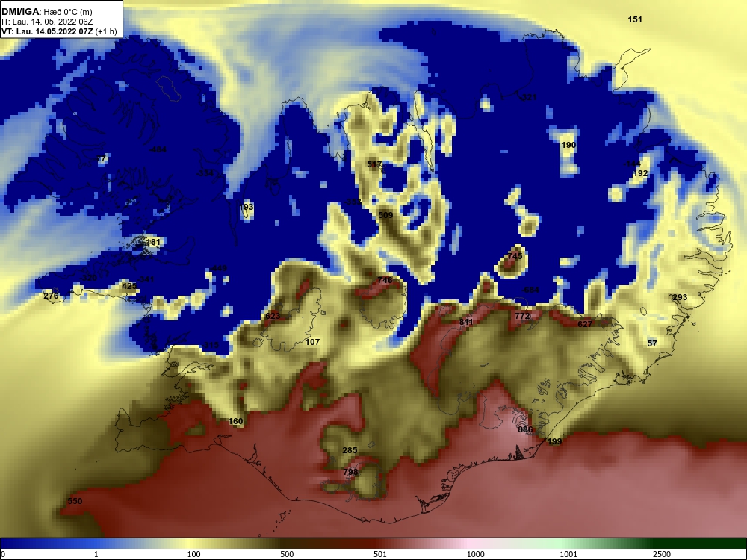
Task: Click the map value '-684'
Action: point(530,290)
